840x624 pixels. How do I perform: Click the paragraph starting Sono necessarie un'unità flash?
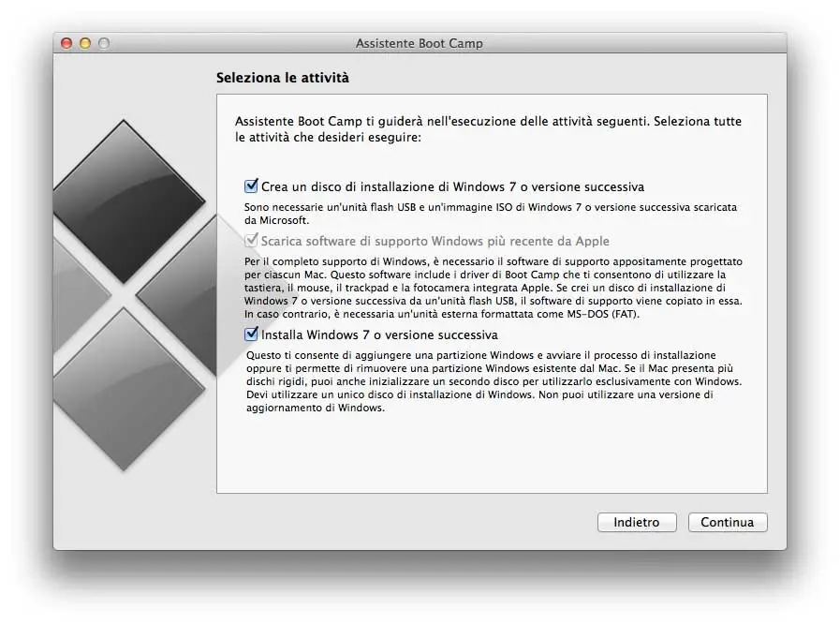pos(491,214)
